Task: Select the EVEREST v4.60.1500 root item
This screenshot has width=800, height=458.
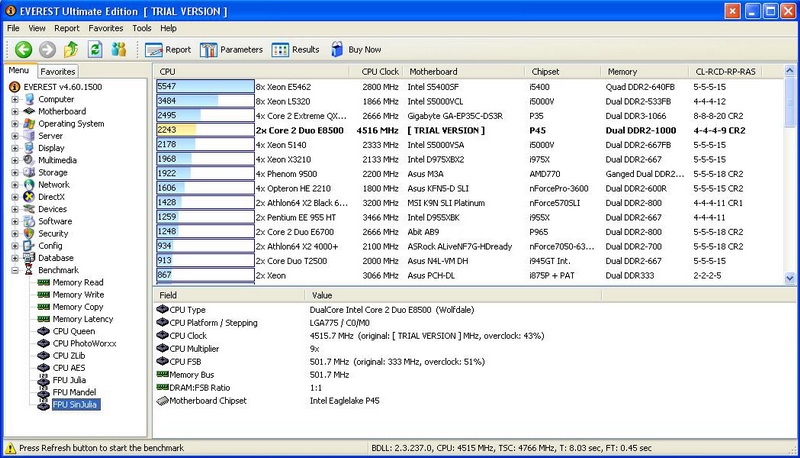Action: (x=63, y=87)
